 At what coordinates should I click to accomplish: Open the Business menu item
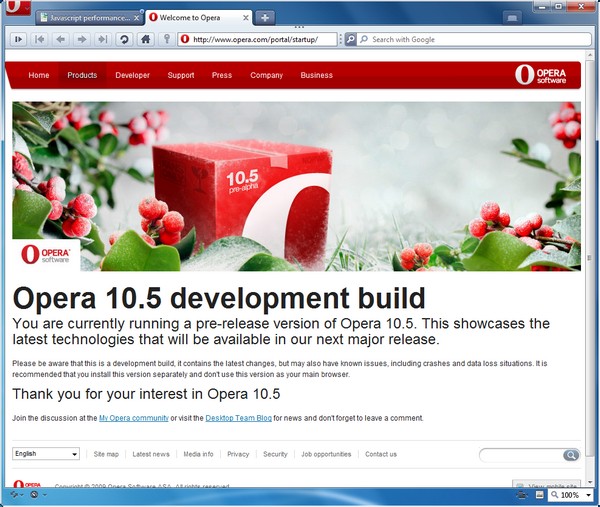point(316,75)
